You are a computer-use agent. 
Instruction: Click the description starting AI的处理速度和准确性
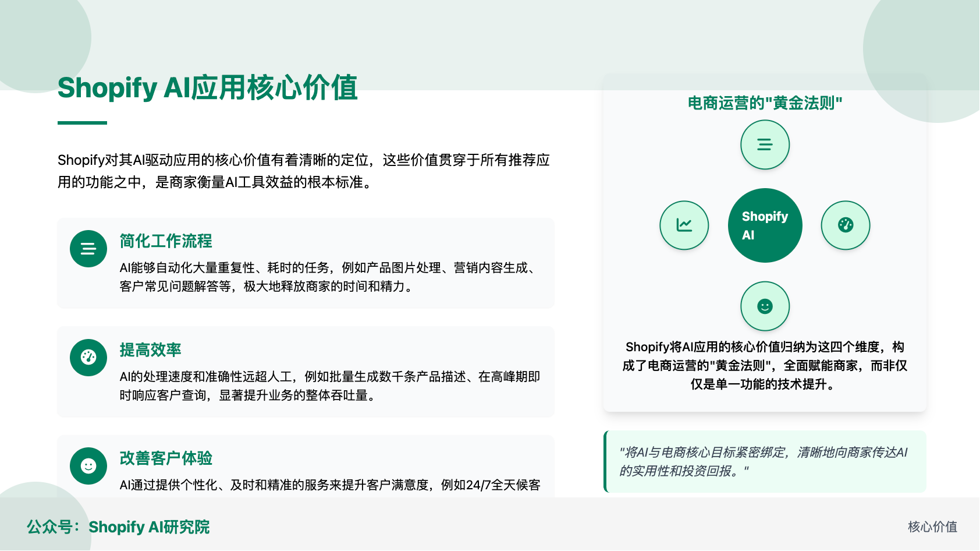click(x=330, y=386)
